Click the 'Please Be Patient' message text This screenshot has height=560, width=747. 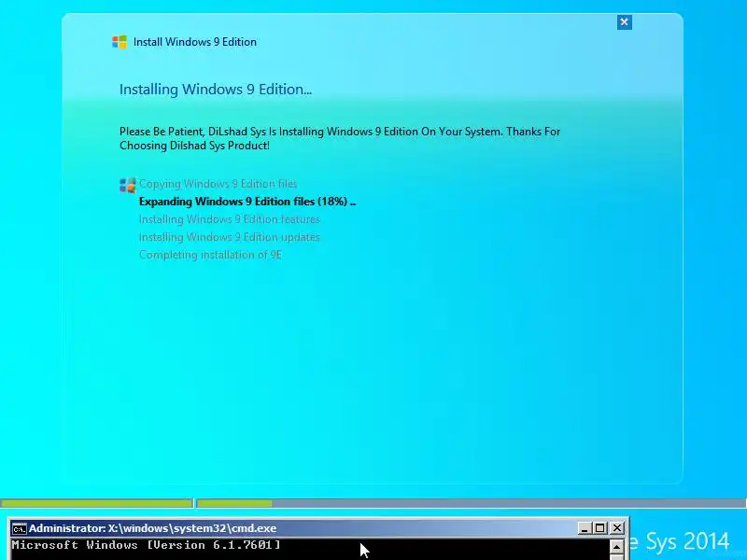[x=340, y=138]
